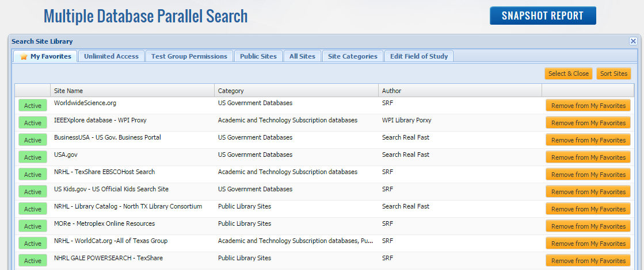Sort by the Site Name column header
Screen dimensions: 644x270
(132, 91)
